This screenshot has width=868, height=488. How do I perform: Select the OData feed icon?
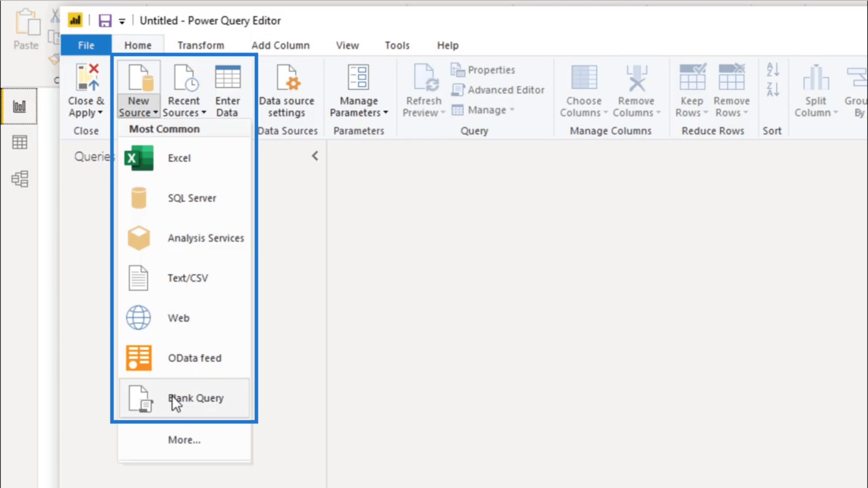[x=138, y=358]
